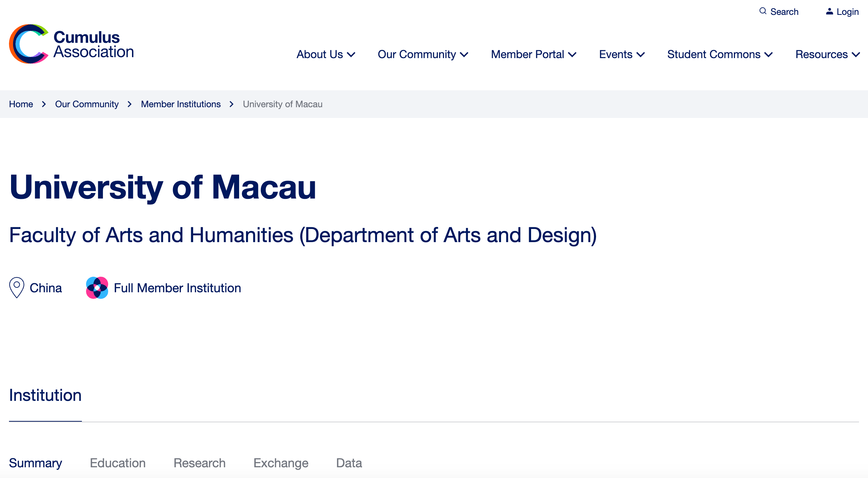
Task: Open the Our Community navigation item
Action: 417,54
